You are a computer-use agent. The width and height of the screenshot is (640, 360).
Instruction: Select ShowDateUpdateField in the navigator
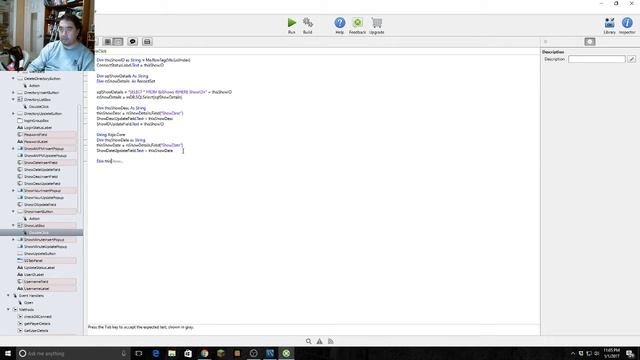click(x=42, y=169)
